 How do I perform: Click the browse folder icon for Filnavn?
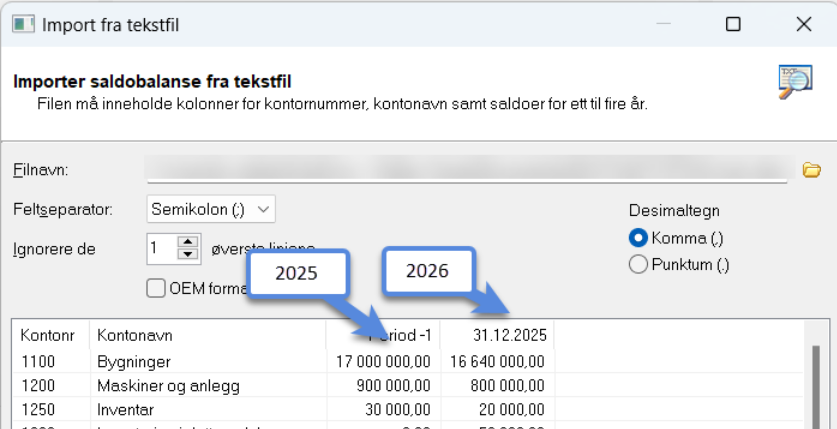click(x=811, y=169)
